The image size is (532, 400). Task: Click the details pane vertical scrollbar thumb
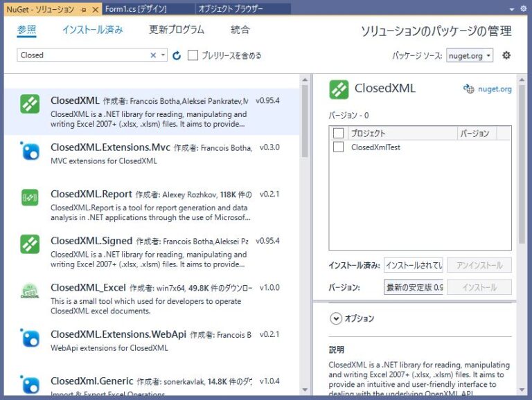(522, 164)
